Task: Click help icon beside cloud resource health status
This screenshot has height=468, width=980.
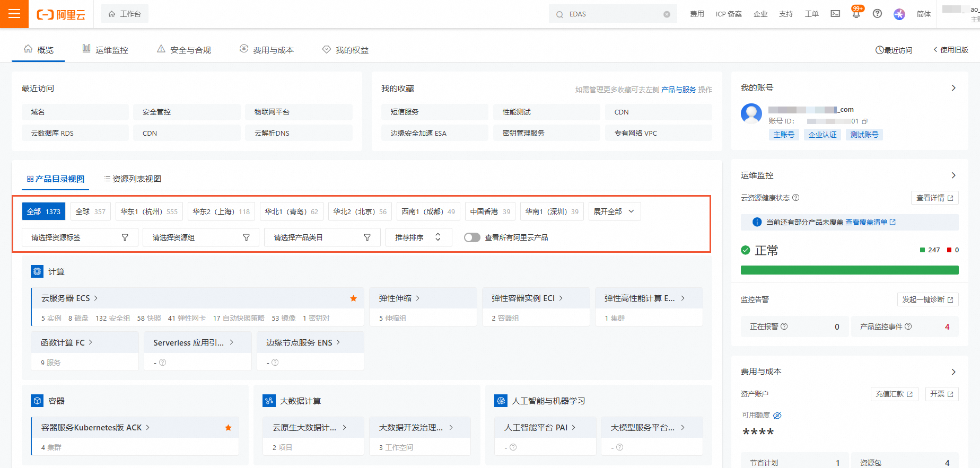Action: click(x=796, y=198)
